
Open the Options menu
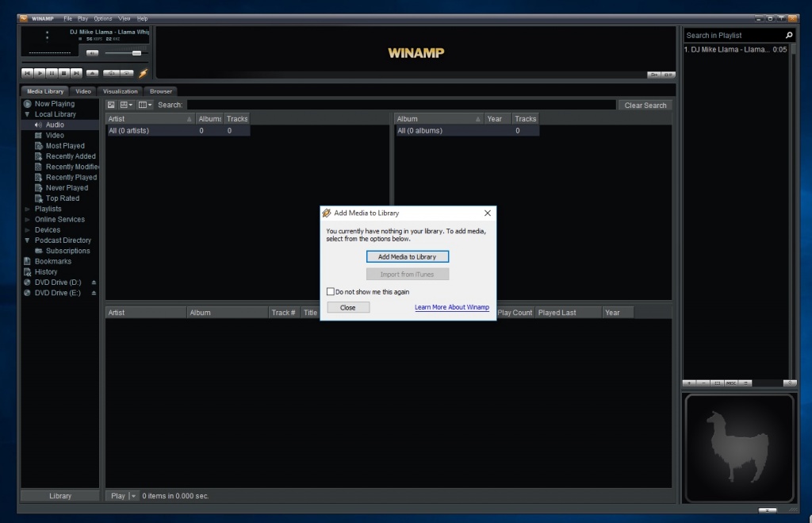click(x=102, y=18)
